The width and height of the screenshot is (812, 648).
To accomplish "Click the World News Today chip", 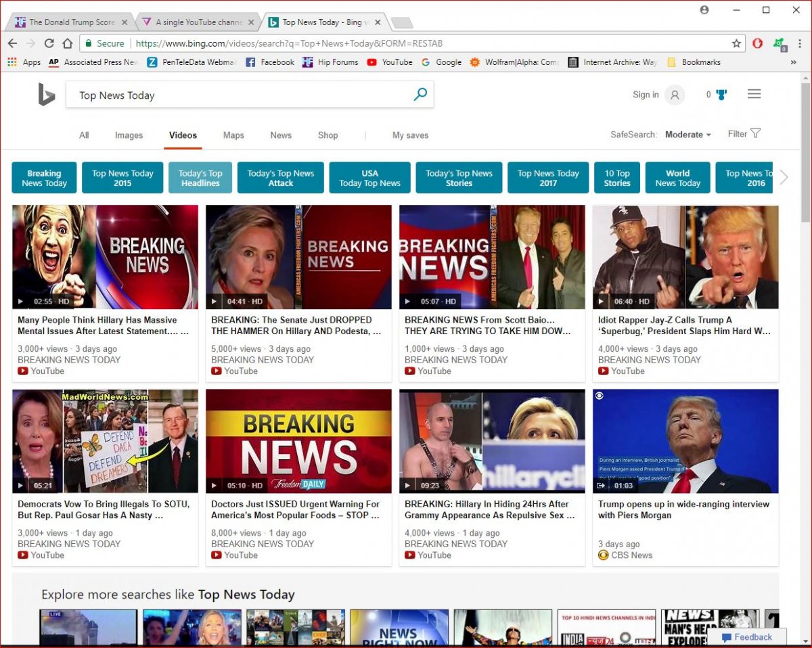I will [677, 178].
